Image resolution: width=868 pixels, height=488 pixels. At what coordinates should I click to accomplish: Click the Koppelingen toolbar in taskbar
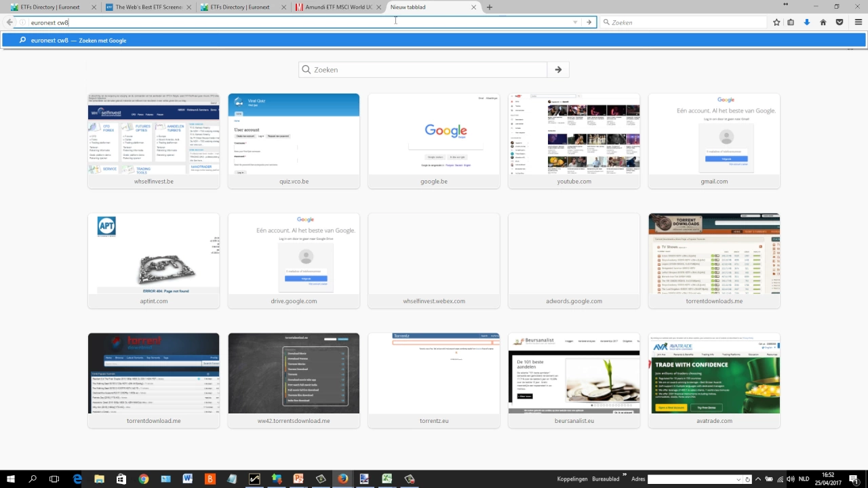click(x=572, y=479)
